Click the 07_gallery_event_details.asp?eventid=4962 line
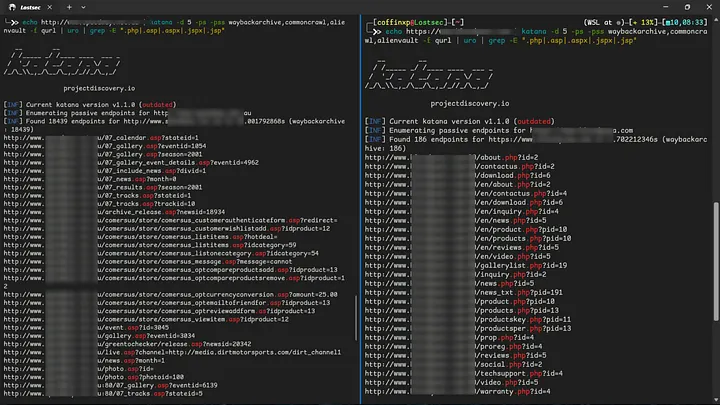Viewport: 720px width, 405px height. tap(131, 163)
